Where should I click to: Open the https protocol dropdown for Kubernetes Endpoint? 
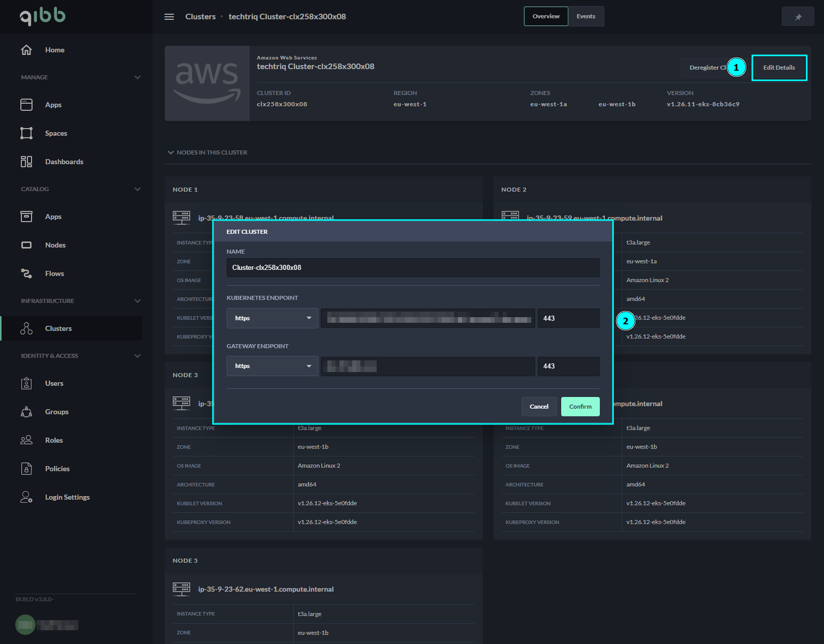pyautogui.click(x=272, y=318)
